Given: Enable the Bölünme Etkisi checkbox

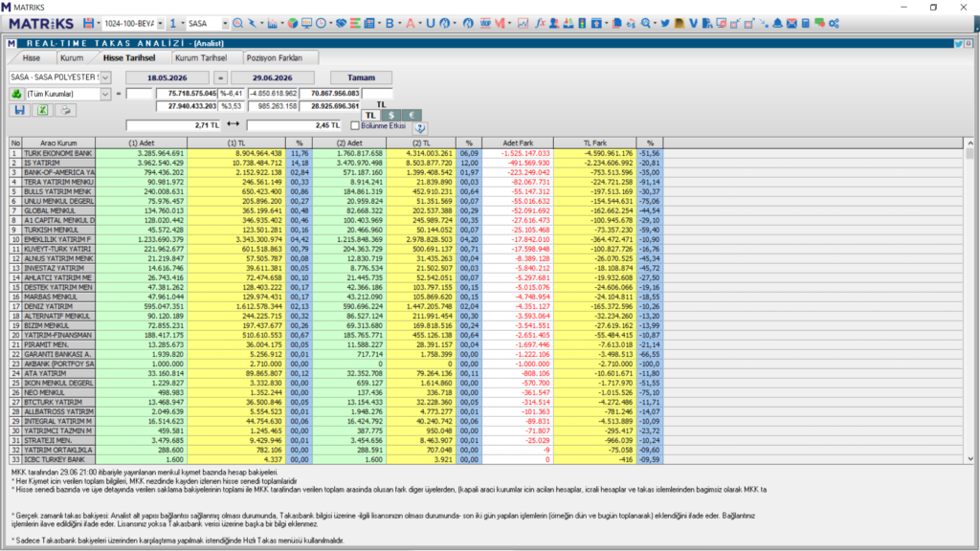Looking at the screenshot, I should point(355,125).
